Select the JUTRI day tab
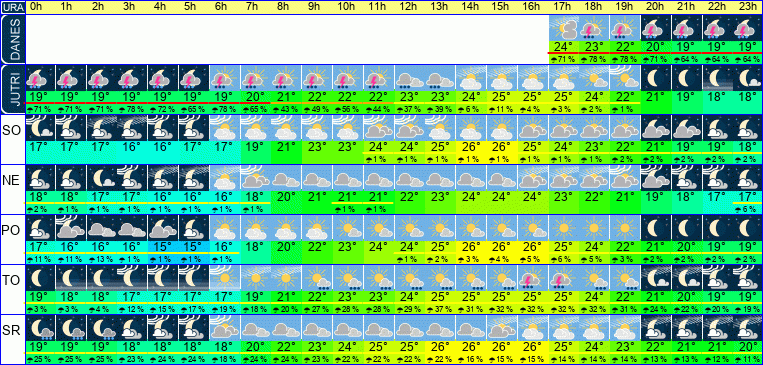The height and width of the screenshot is (365, 763). click(x=12, y=89)
